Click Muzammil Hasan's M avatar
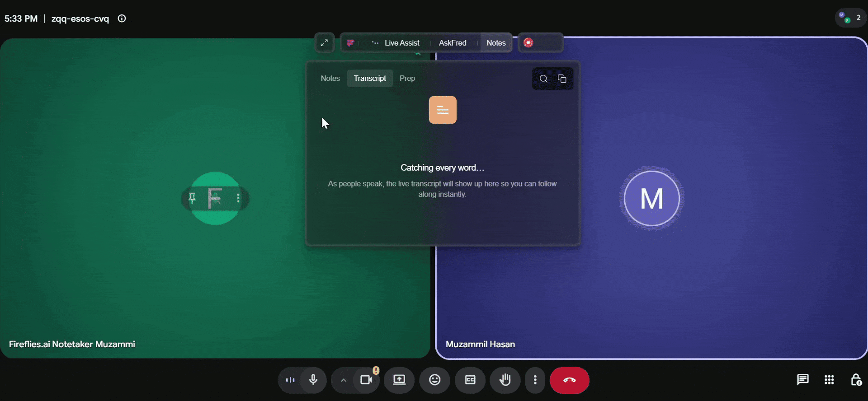 pyautogui.click(x=651, y=198)
